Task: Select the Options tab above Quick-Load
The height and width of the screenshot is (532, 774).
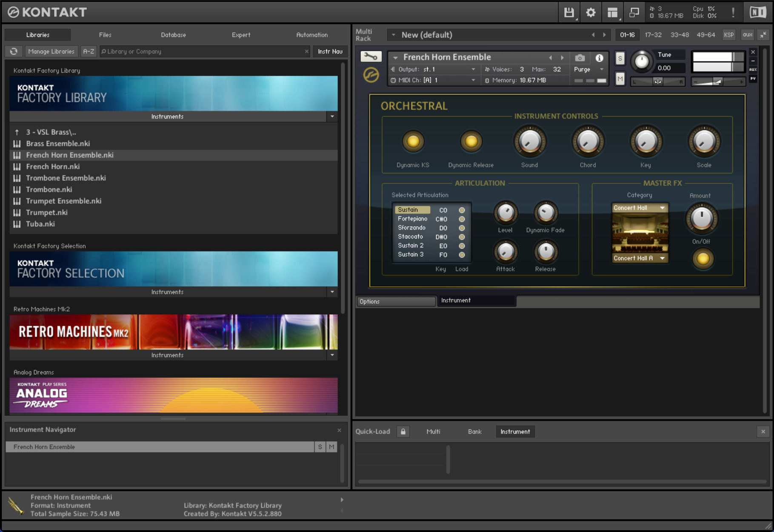Action: pyautogui.click(x=395, y=301)
